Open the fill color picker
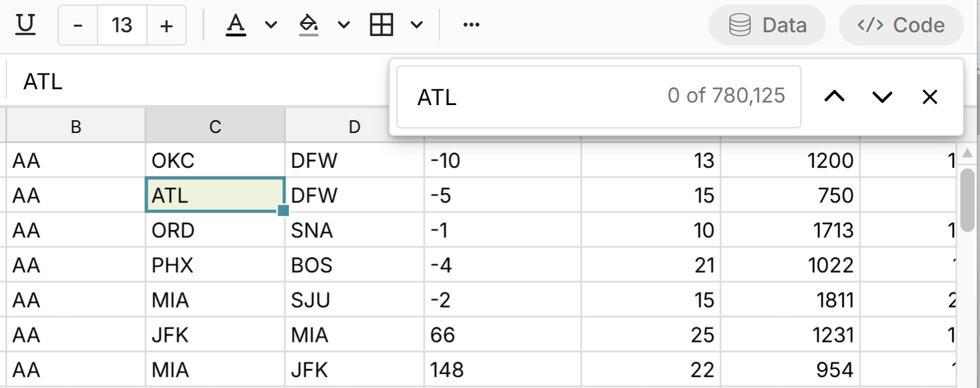The width and height of the screenshot is (980, 388). [308, 25]
